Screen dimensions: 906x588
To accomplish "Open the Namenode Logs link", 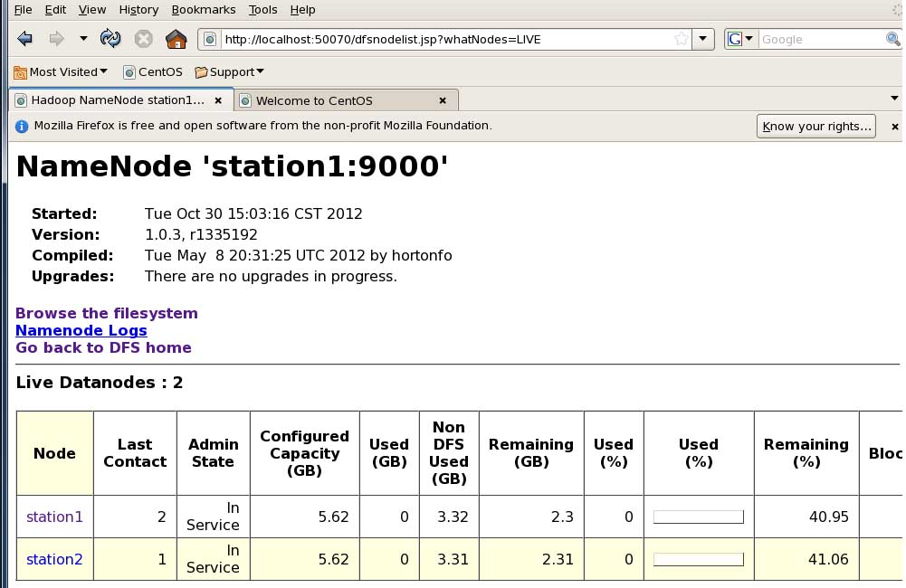I will coord(81,330).
